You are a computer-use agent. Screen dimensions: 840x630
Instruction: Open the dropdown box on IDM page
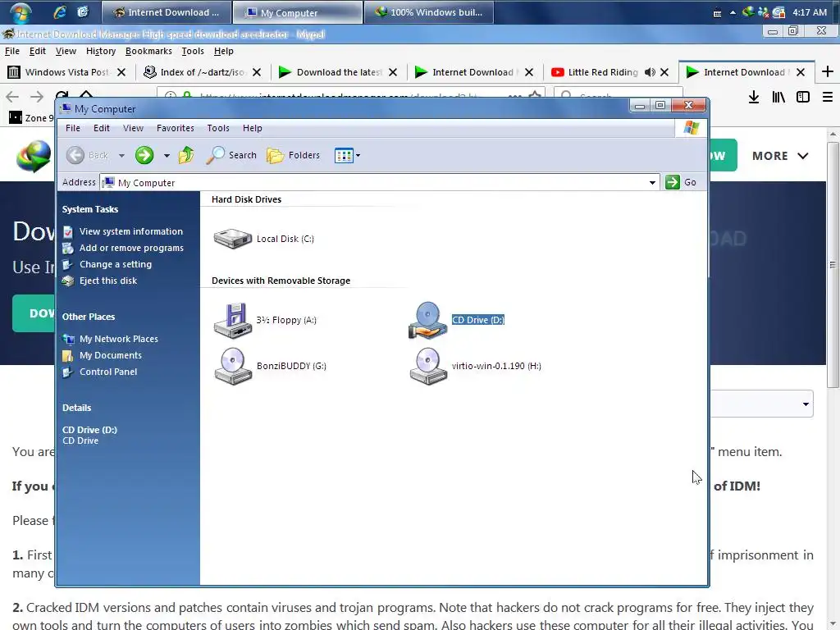762,404
